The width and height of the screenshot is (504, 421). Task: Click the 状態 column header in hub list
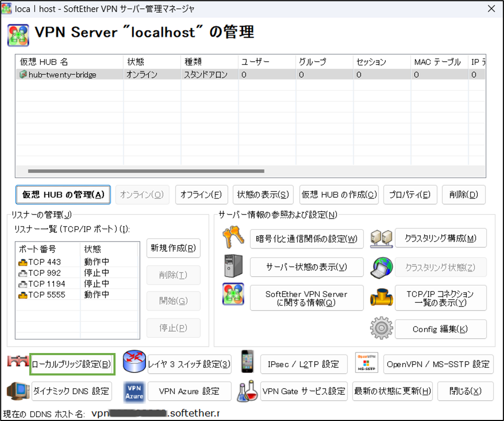152,62
